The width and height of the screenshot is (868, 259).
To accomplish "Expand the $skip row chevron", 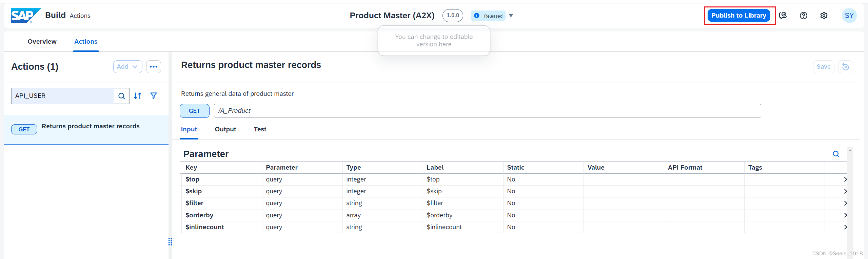I will coord(845,191).
